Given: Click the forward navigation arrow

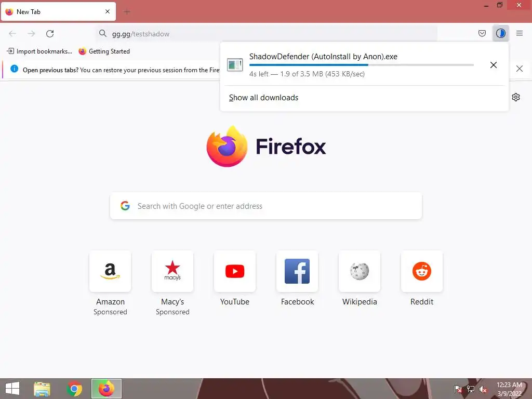Looking at the screenshot, I should point(31,34).
